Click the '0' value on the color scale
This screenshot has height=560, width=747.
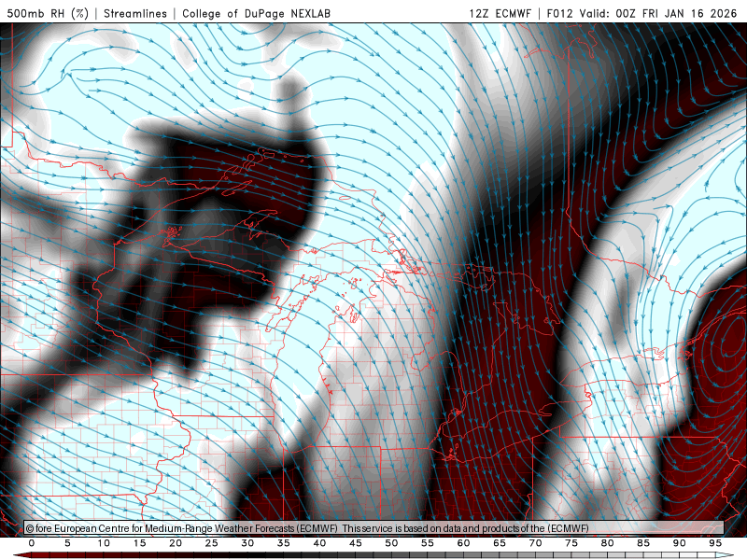tap(32, 543)
